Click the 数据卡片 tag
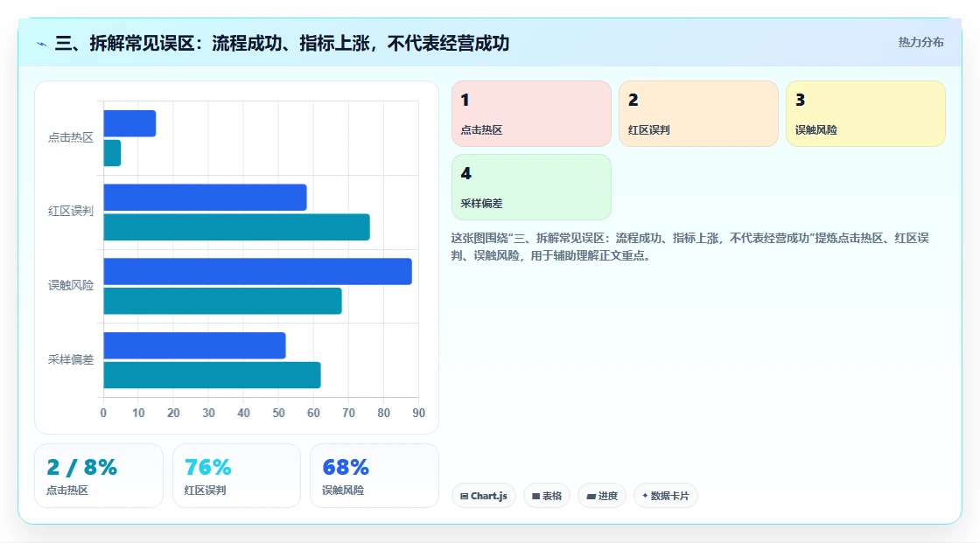Viewport: 980px width, 543px height. [666, 496]
